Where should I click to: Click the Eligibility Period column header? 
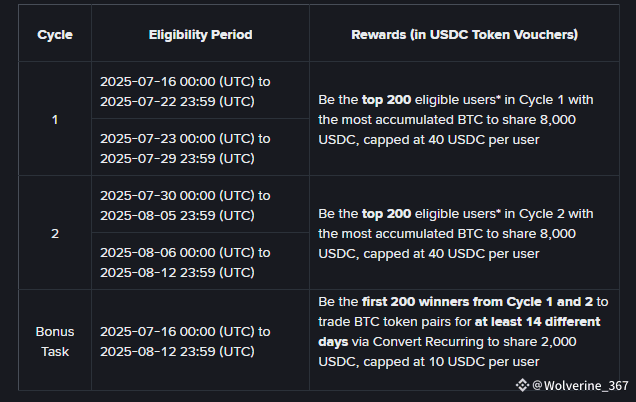click(200, 34)
